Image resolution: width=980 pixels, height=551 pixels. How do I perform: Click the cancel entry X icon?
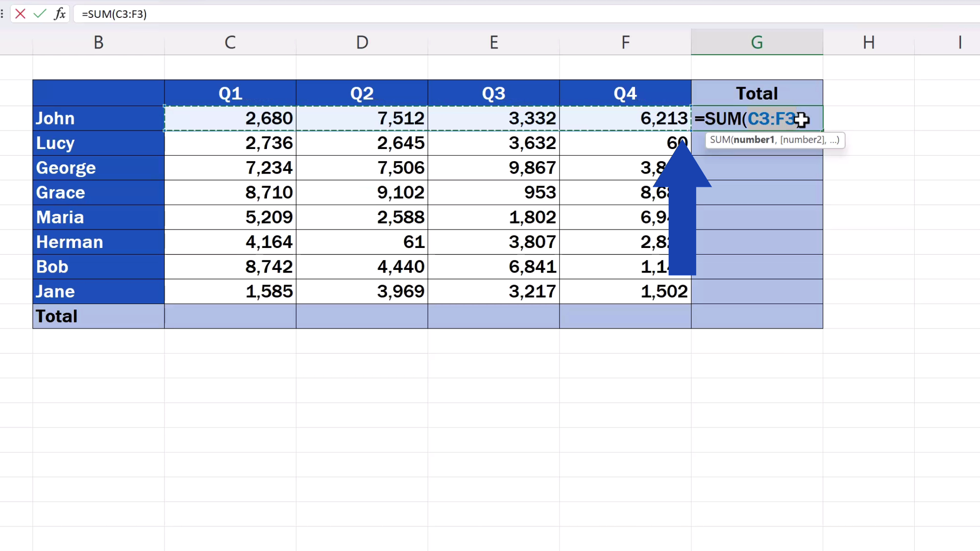pyautogui.click(x=20, y=14)
